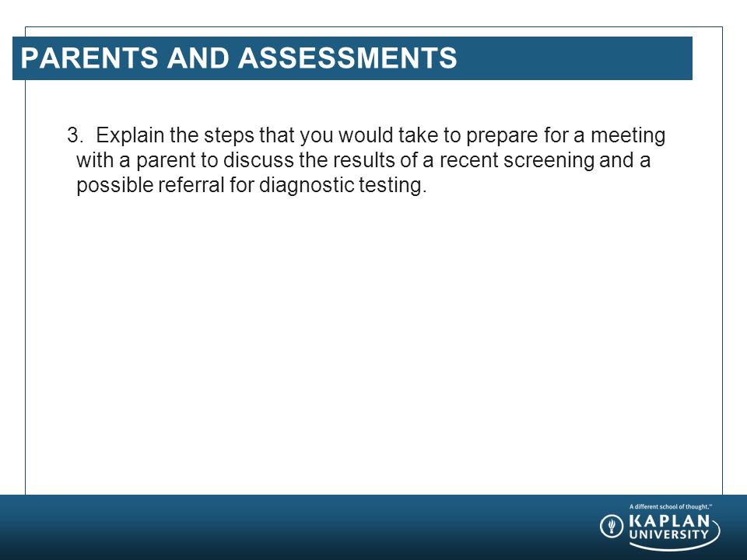Click the KAPLAN wordmark in the logo
This screenshot has height=560, width=747.
click(x=669, y=520)
